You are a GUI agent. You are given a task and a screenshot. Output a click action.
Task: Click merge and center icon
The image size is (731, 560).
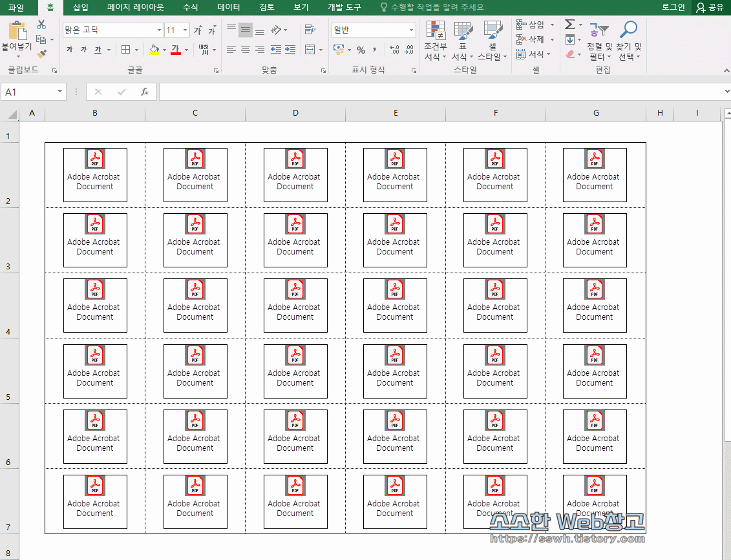(x=310, y=49)
